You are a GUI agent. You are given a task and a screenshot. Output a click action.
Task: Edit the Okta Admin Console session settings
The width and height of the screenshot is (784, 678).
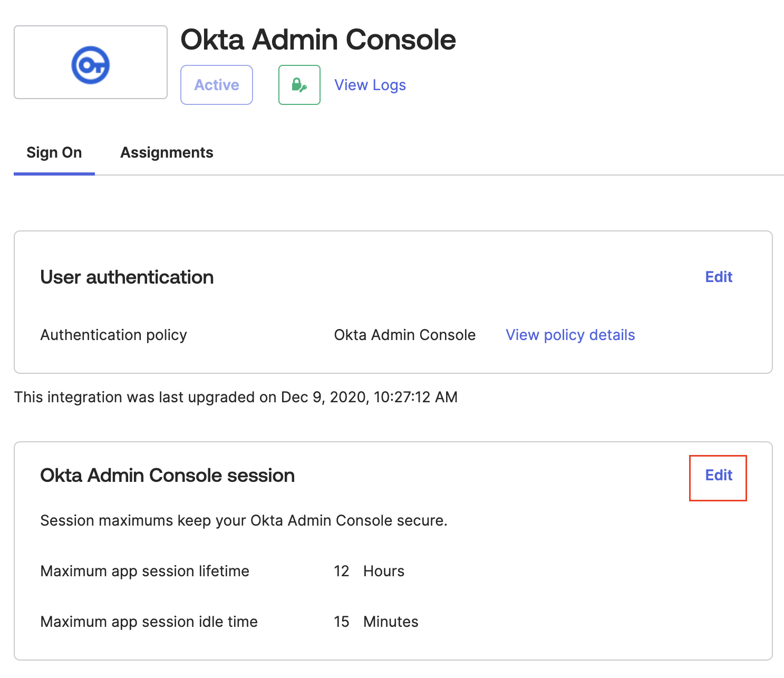[x=719, y=476]
